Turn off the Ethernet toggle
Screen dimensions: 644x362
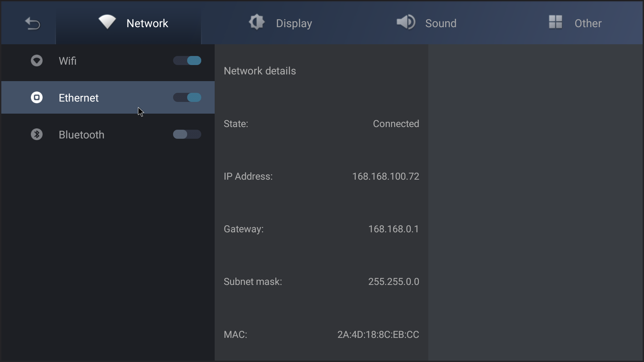point(187,98)
